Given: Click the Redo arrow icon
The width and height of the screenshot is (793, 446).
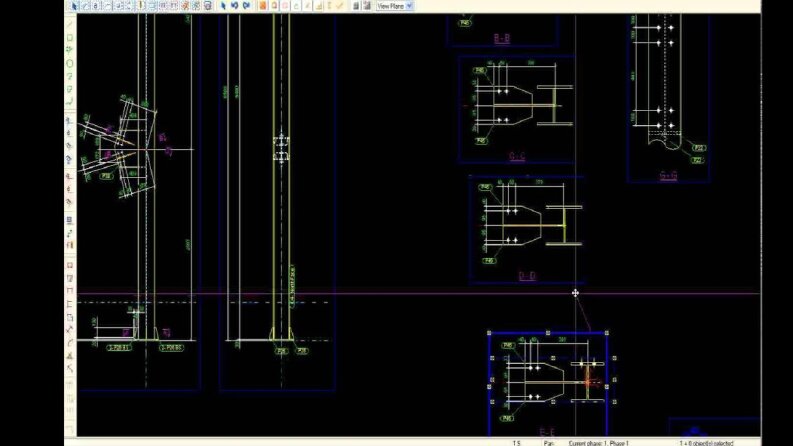Looking at the screenshot, I should click(x=246, y=6).
